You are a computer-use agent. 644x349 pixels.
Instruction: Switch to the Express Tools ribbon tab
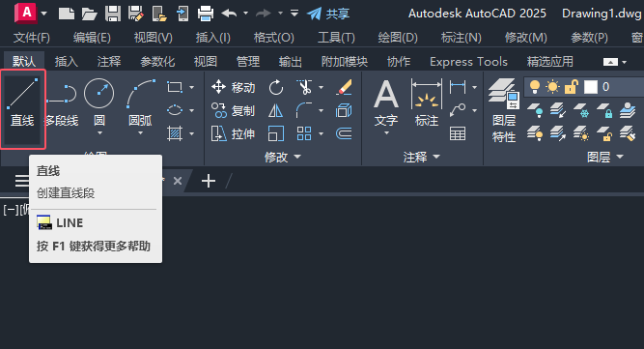point(468,62)
